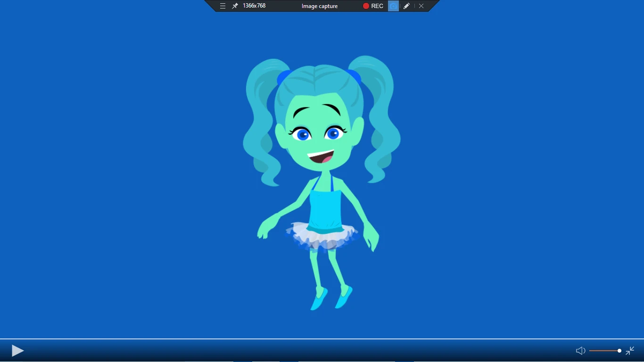This screenshot has height=362, width=644.
Task: Mute the audio via the speaker control
Action: coord(580,351)
